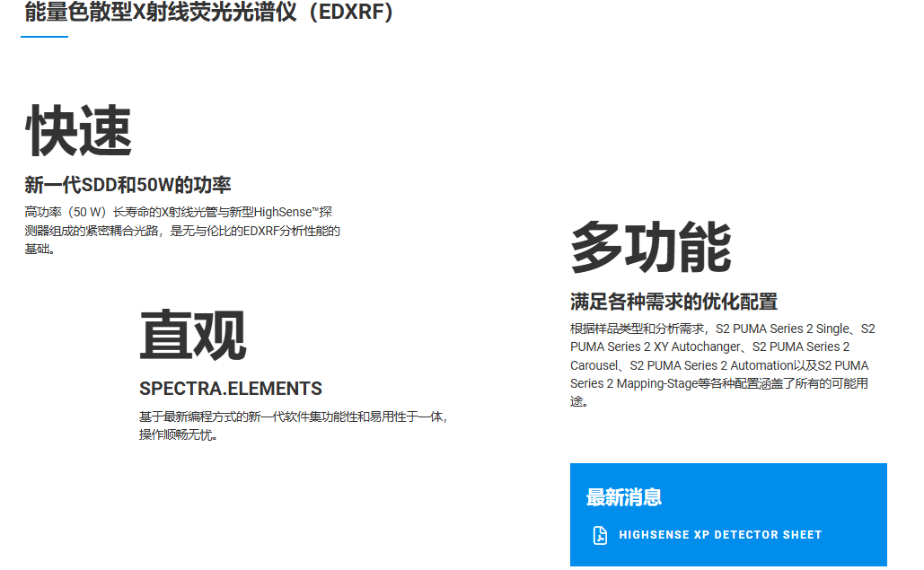Click the paragraph starting with 根据样品类型和分析需求

(723, 365)
